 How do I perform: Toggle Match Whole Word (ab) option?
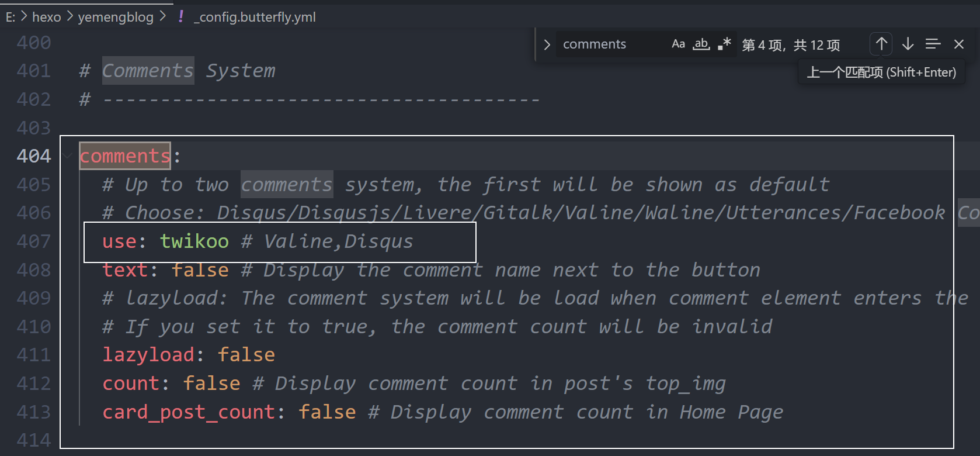(701, 44)
